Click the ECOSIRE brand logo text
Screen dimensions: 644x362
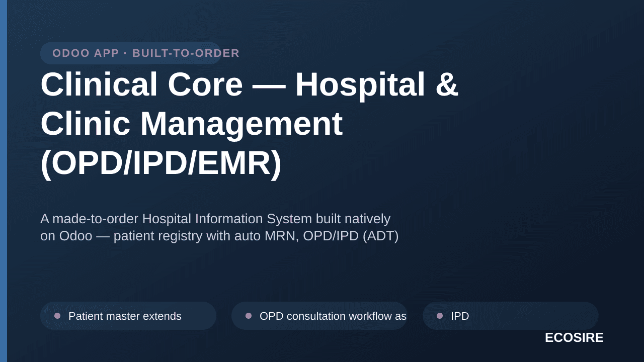574,338
